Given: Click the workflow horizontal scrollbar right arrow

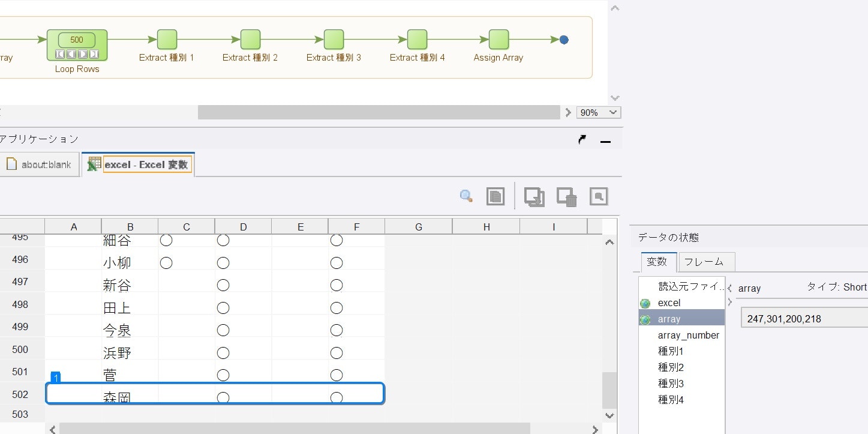Looking at the screenshot, I should tap(568, 112).
